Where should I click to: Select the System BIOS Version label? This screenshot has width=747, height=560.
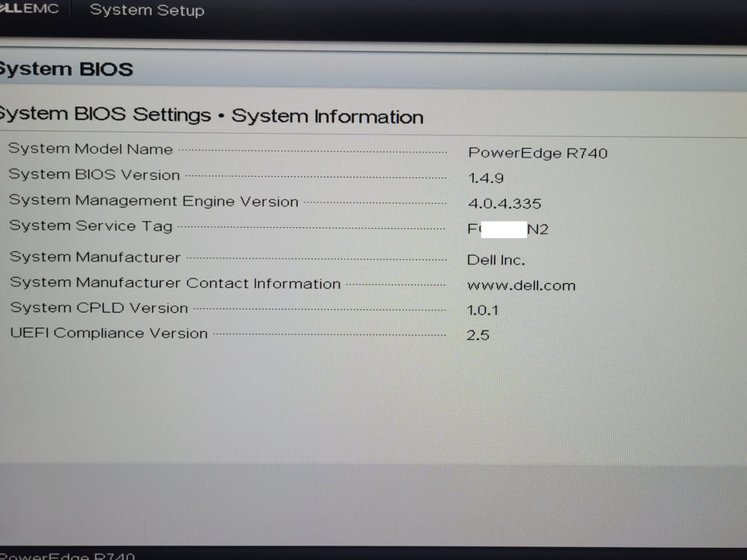tap(94, 174)
